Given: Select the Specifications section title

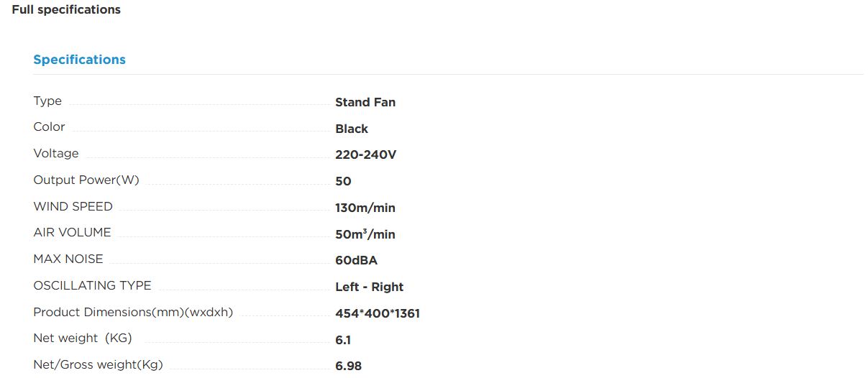Looking at the screenshot, I should click(79, 60).
